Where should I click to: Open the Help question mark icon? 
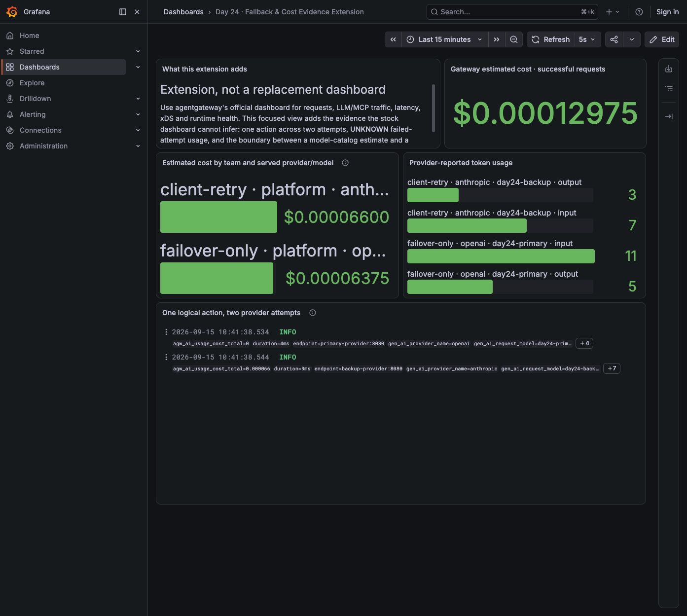point(639,12)
